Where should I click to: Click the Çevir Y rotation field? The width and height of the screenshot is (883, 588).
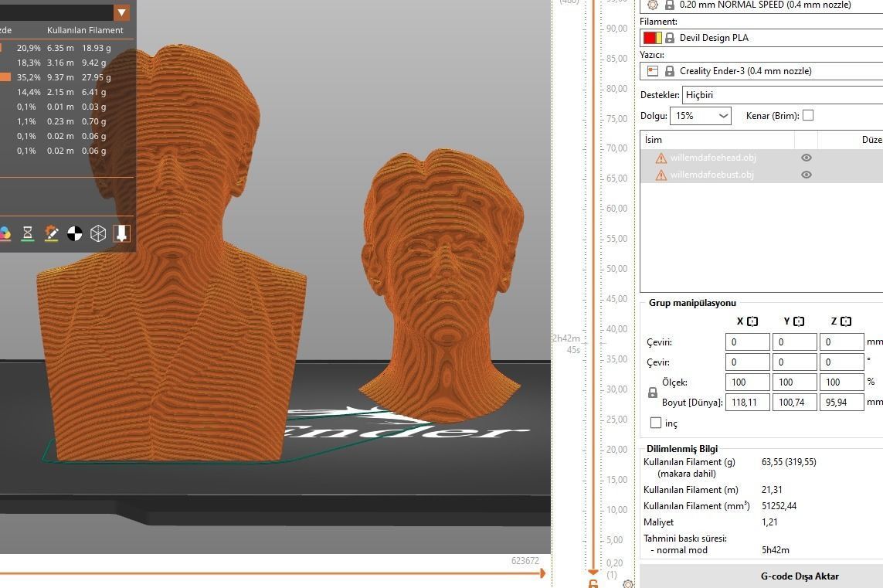pos(795,362)
